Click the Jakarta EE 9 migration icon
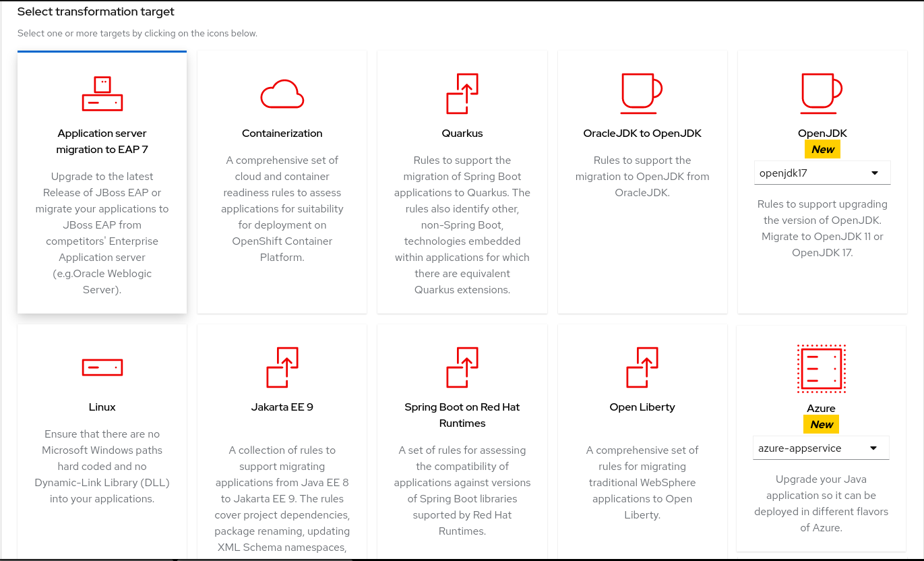This screenshot has width=924, height=561. tap(282, 367)
